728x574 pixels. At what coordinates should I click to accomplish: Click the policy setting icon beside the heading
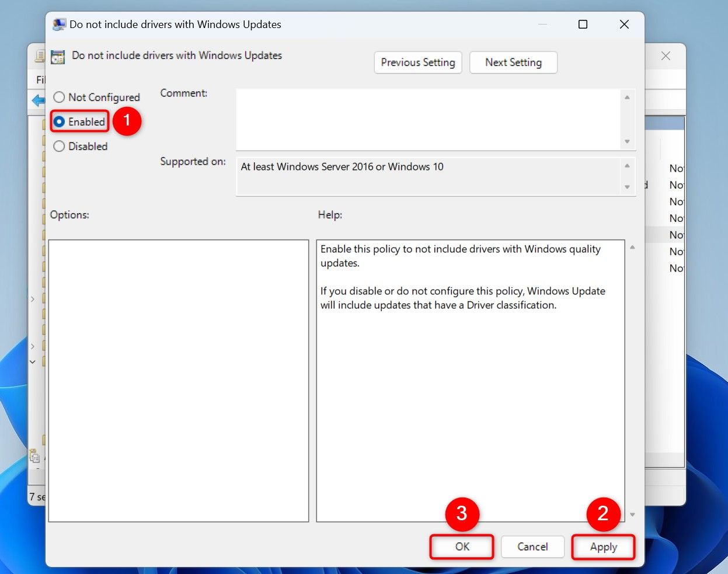click(58, 57)
